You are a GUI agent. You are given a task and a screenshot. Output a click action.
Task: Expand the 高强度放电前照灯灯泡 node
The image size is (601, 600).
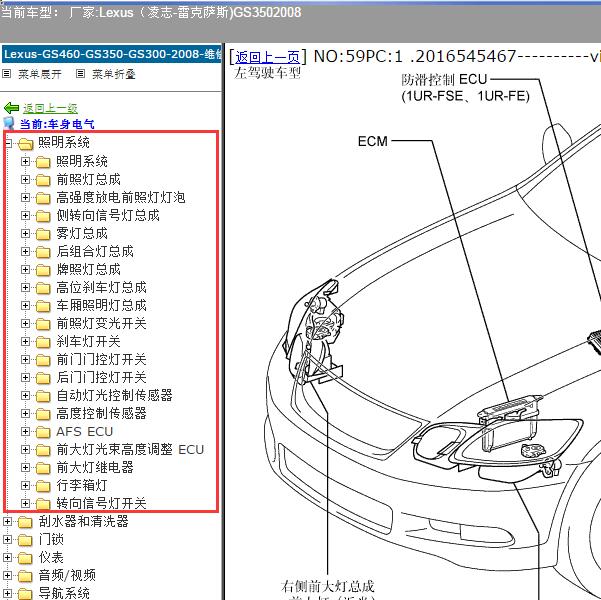[x=25, y=197]
